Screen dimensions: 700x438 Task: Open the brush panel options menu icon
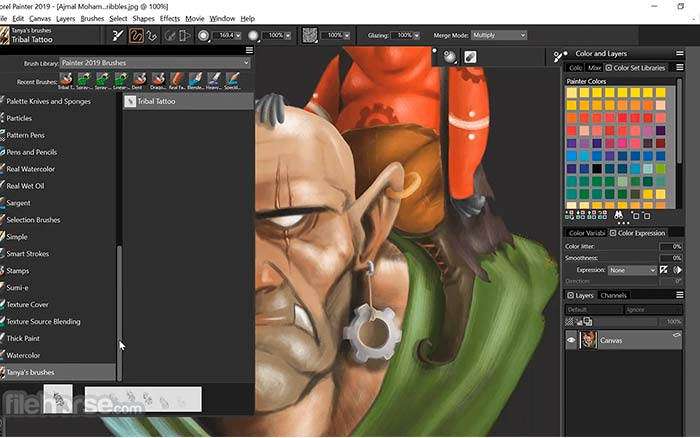[x=249, y=50]
